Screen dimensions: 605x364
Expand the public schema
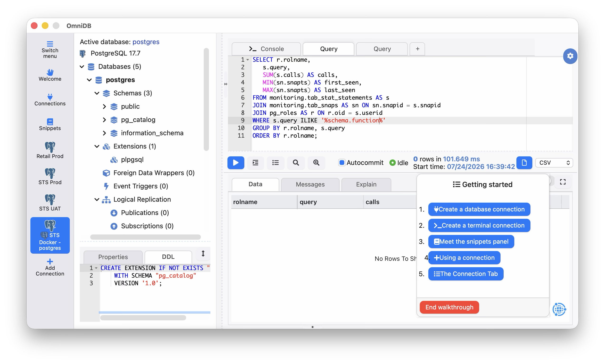[x=104, y=106]
